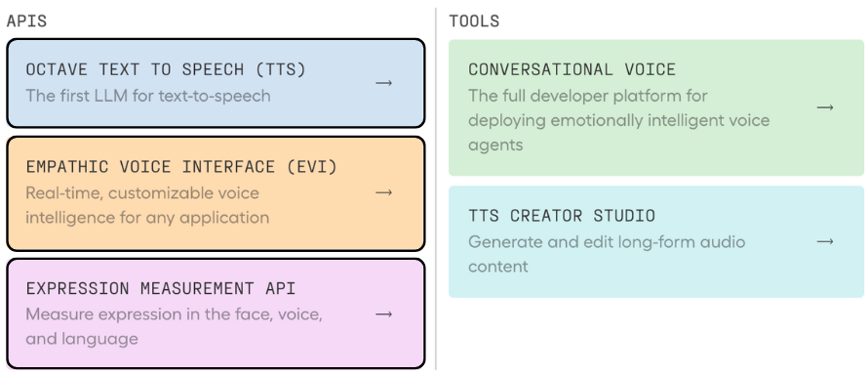The width and height of the screenshot is (868, 375).
Task: Click the APIS section header
Action: [26, 21]
